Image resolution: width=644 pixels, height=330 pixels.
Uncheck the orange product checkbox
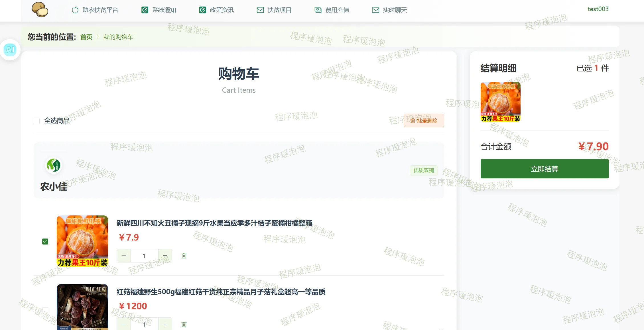tap(45, 242)
